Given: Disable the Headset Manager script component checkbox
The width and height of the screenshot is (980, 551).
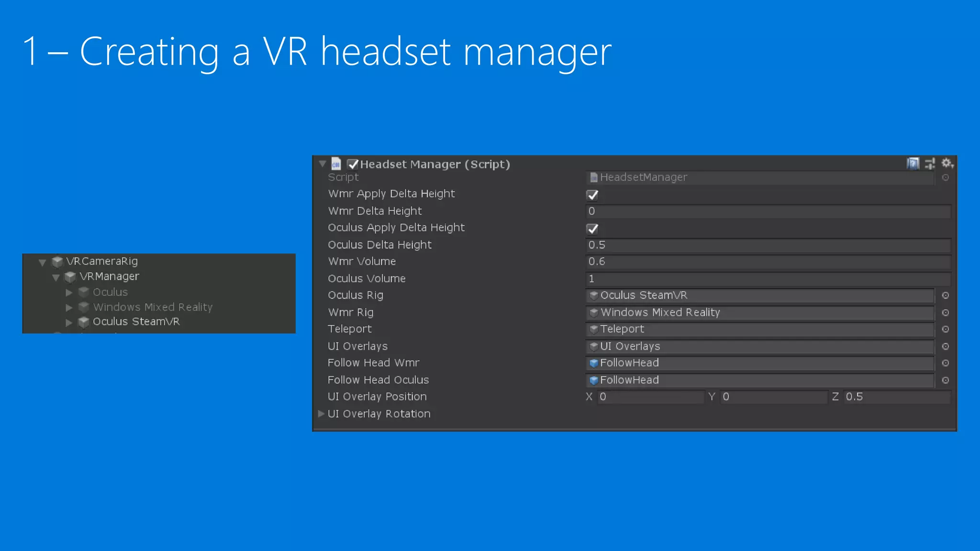Looking at the screenshot, I should pyautogui.click(x=353, y=165).
